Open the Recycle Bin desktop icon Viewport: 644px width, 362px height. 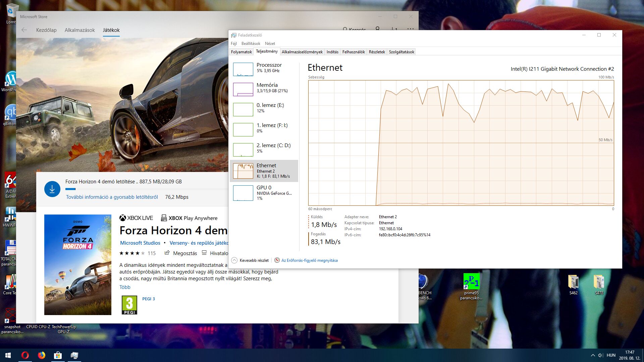pyautogui.click(x=11, y=14)
